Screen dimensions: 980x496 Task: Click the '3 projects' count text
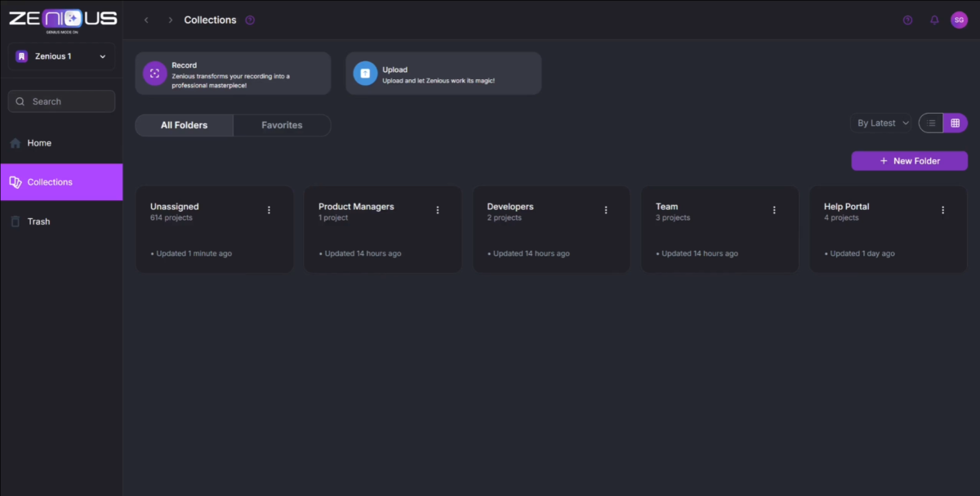673,218
